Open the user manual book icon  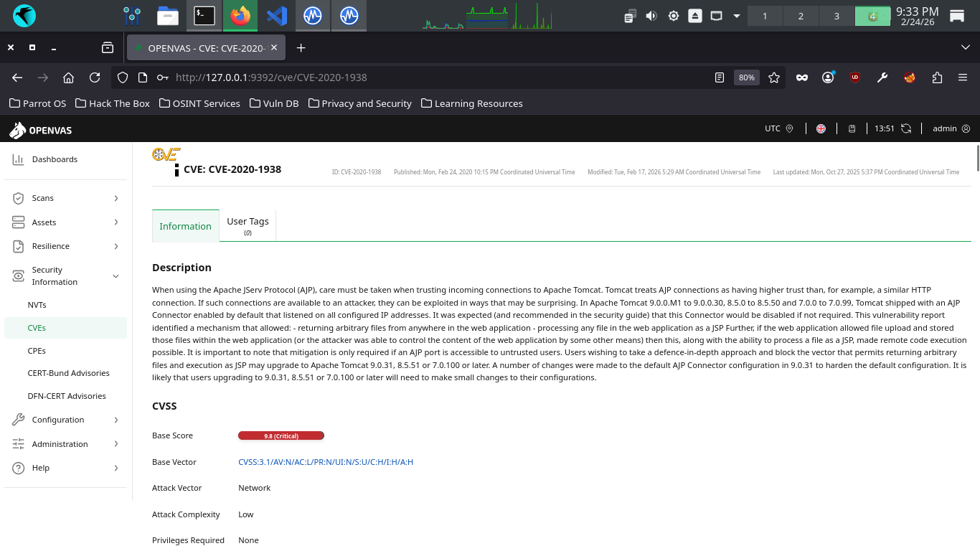pyautogui.click(x=852, y=128)
